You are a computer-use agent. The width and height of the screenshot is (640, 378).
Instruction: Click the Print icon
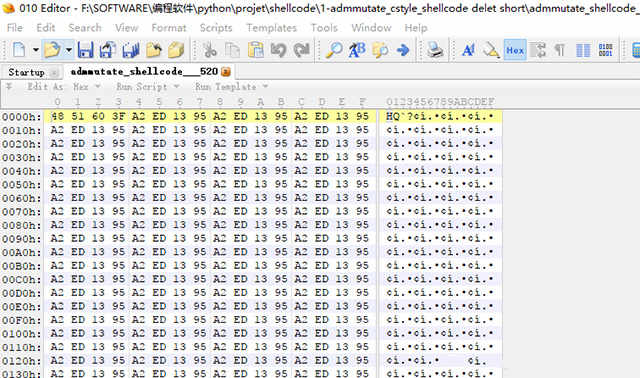click(435, 50)
